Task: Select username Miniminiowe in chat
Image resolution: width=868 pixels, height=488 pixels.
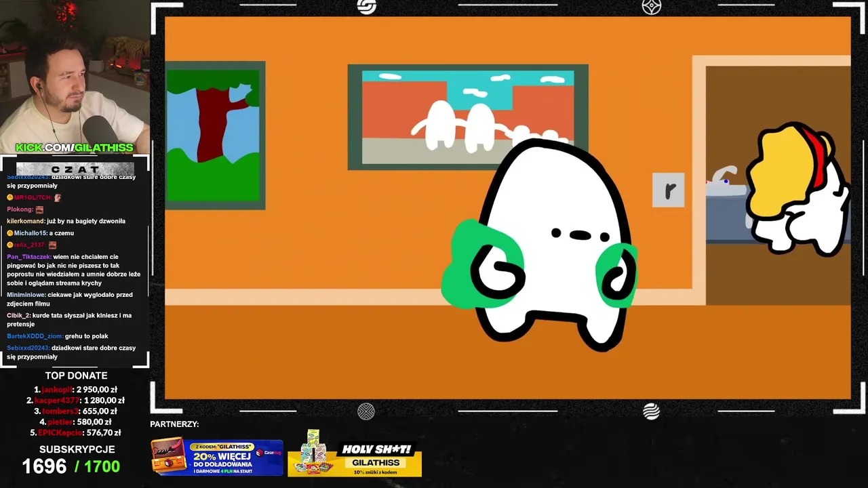Action: coord(26,295)
